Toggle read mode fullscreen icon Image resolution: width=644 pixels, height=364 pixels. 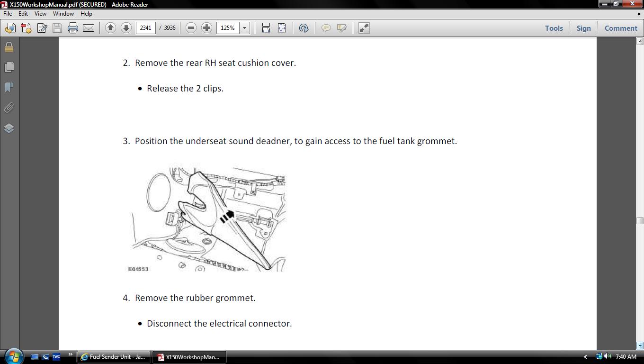pyautogui.click(x=364, y=28)
